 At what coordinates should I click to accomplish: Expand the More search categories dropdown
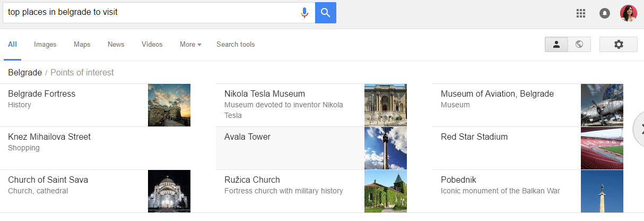tap(190, 45)
